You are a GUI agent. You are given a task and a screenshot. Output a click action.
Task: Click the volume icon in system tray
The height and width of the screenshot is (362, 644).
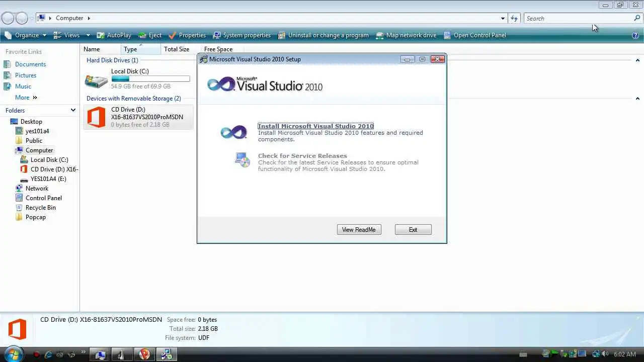coord(605,354)
